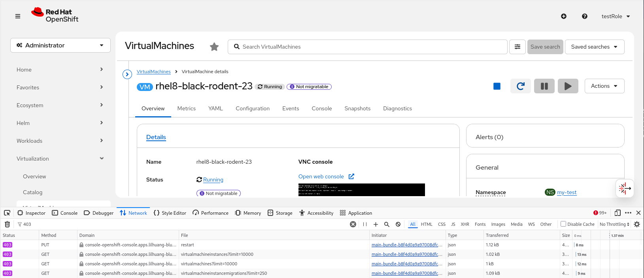The height and width of the screenshot is (278, 644).
Task: Select the PUT restart 403 request row
Action: [x=322, y=245]
